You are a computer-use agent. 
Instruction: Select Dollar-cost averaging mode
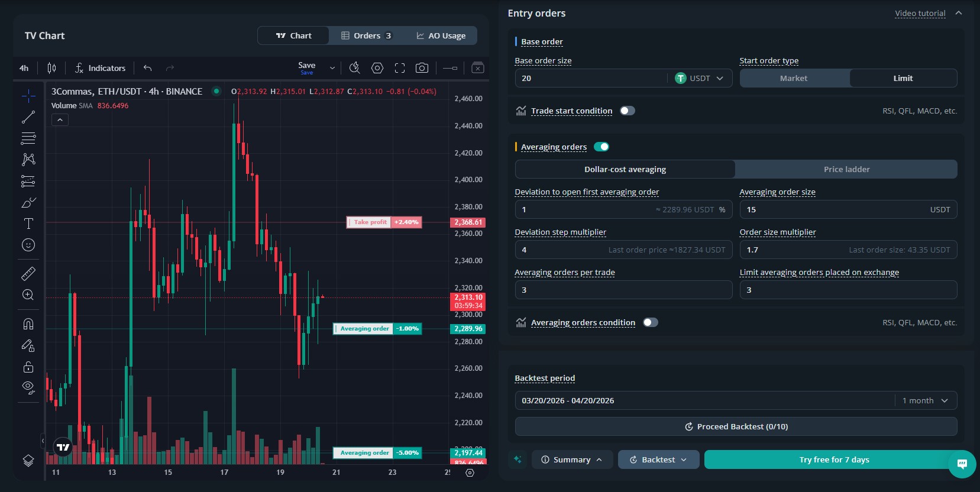(x=625, y=169)
